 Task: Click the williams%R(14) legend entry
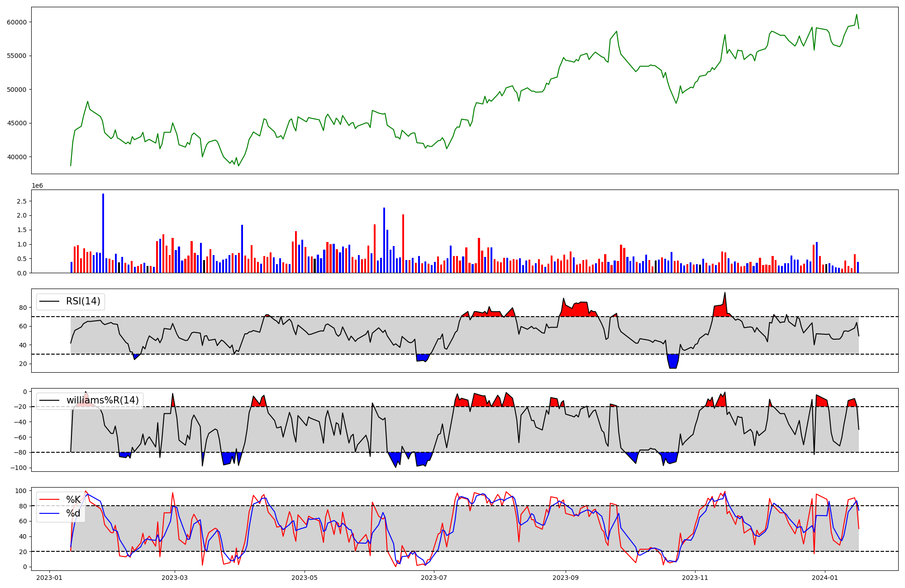(x=102, y=400)
